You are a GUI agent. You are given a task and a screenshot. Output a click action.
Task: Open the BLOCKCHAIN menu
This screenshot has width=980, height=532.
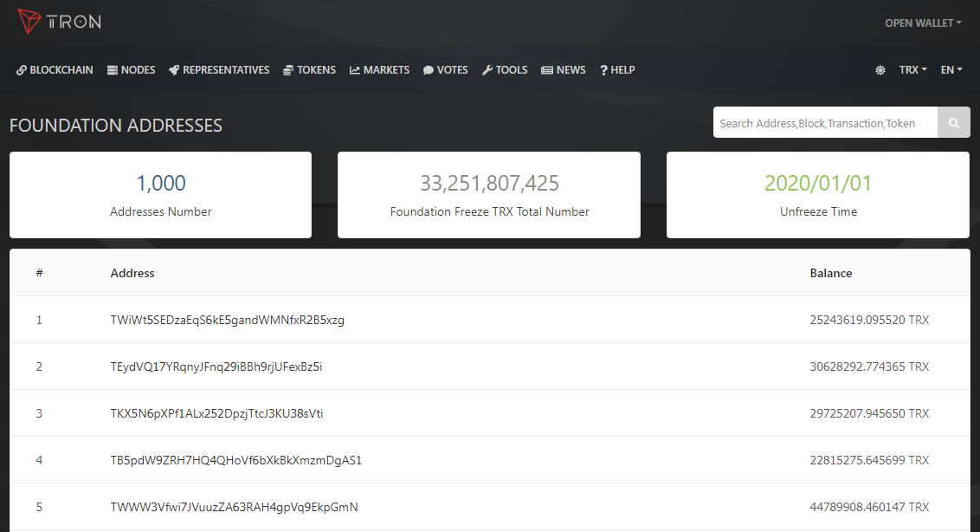coord(55,70)
